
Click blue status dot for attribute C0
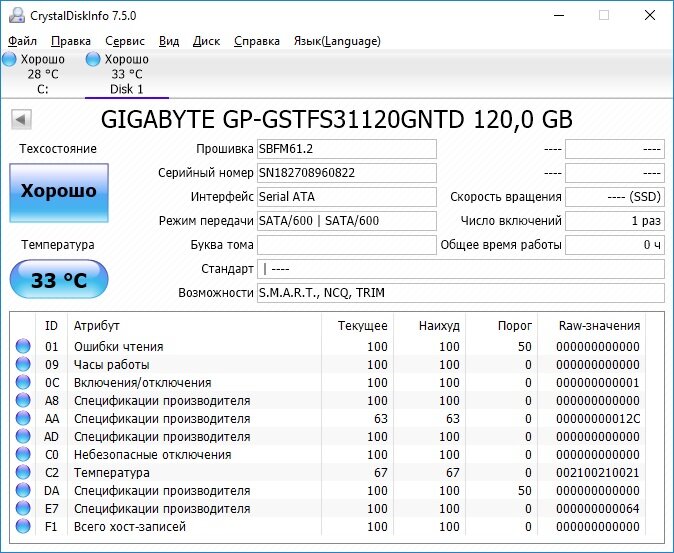coord(23,455)
